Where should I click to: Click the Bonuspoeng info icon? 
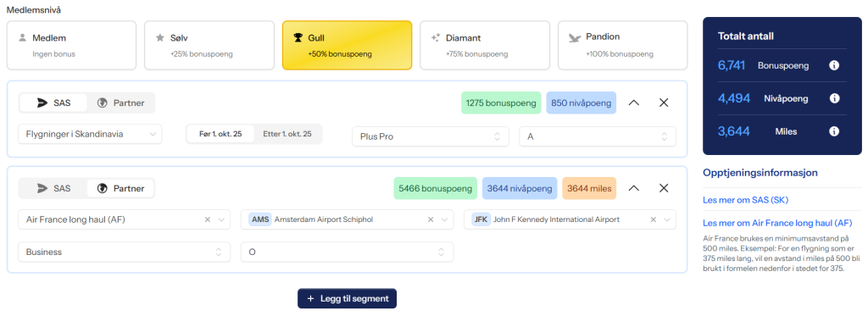(834, 65)
